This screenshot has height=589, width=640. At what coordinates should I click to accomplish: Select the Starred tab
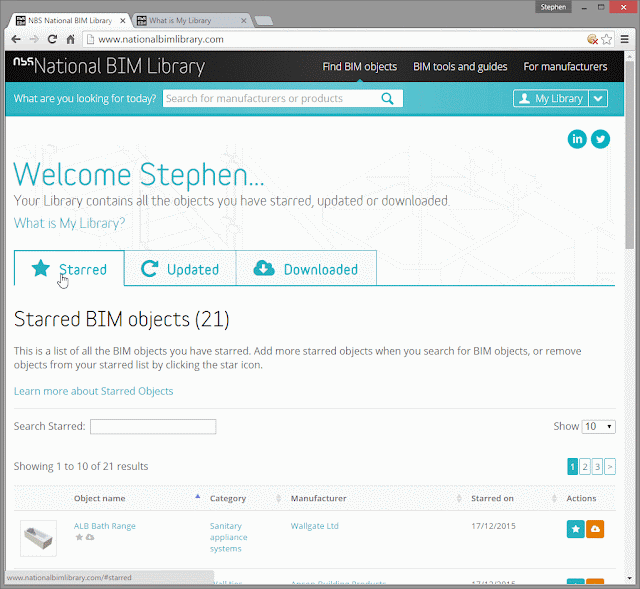pyautogui.click(x=69, y=269)
